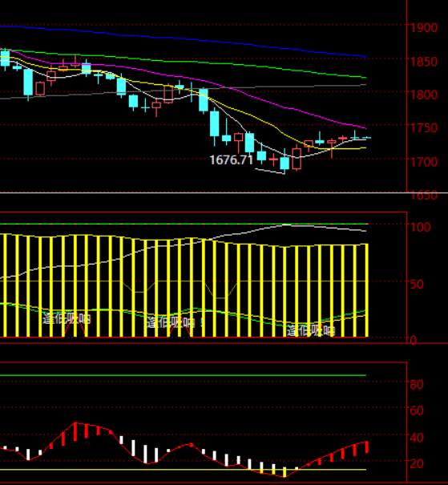Click the 1700 price axis label
This screenshot has width=448, height=485.
pos(424,161)
